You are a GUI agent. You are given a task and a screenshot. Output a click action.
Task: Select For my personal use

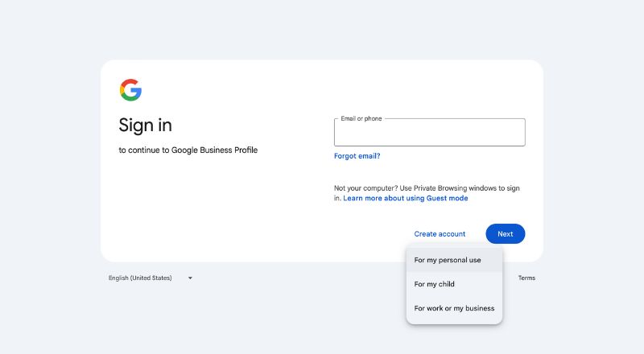(448, 260)
